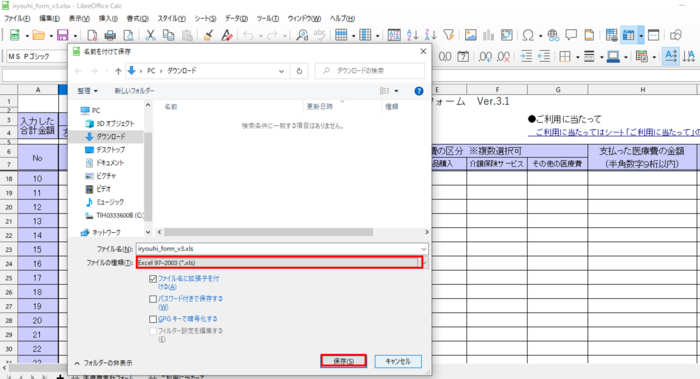Click the Print icon in the toolbar
The width and height of the screenshot is (700, 379).
tap(110, 35)
